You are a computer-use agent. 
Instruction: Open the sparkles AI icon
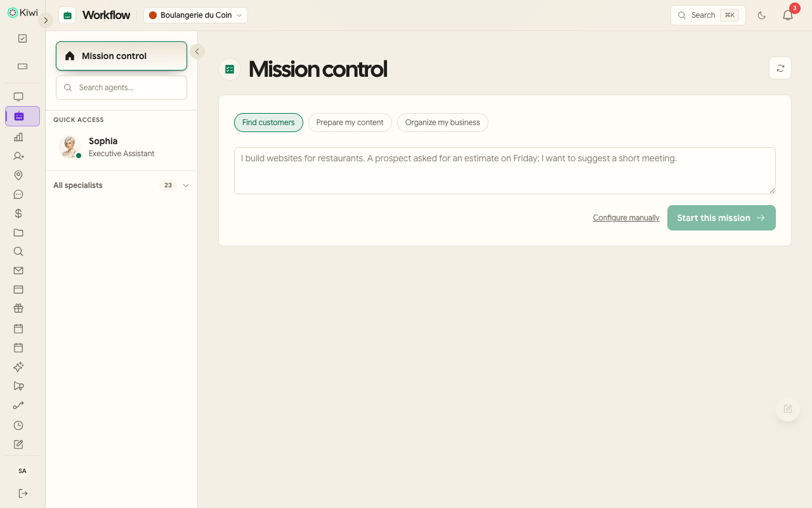[x=18, y=367]
